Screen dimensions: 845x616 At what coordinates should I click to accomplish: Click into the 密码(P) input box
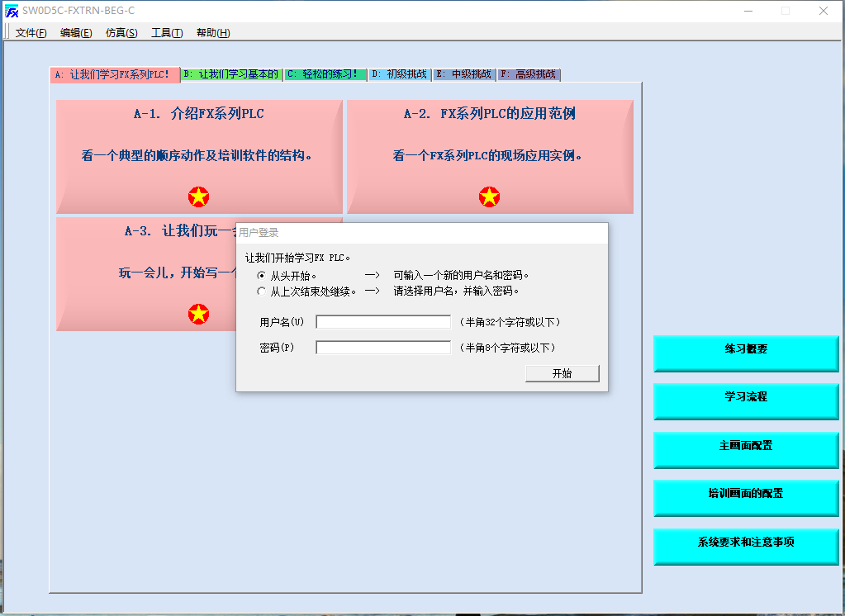pos(383,348)
